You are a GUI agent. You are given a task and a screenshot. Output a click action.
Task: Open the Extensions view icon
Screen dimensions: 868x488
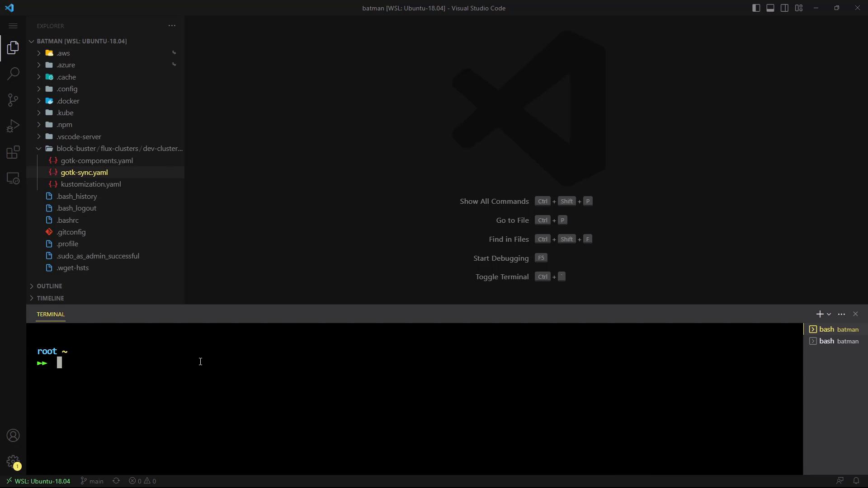coord(13,152)
